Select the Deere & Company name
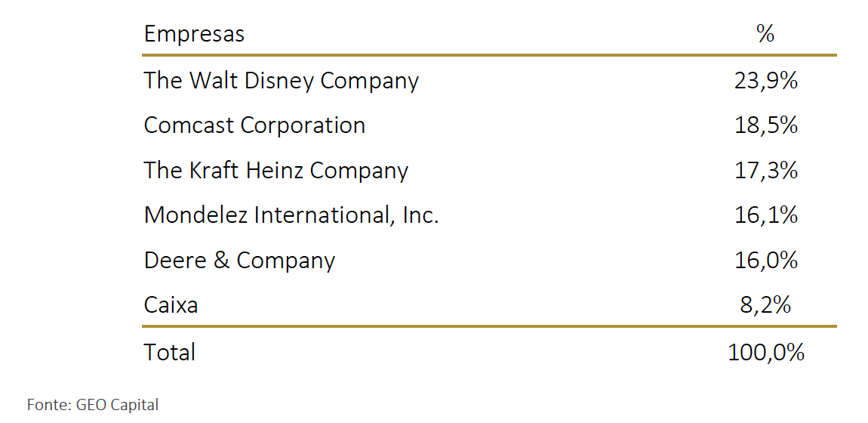This screenshot has height=423, width=868. tap(239, 261)
